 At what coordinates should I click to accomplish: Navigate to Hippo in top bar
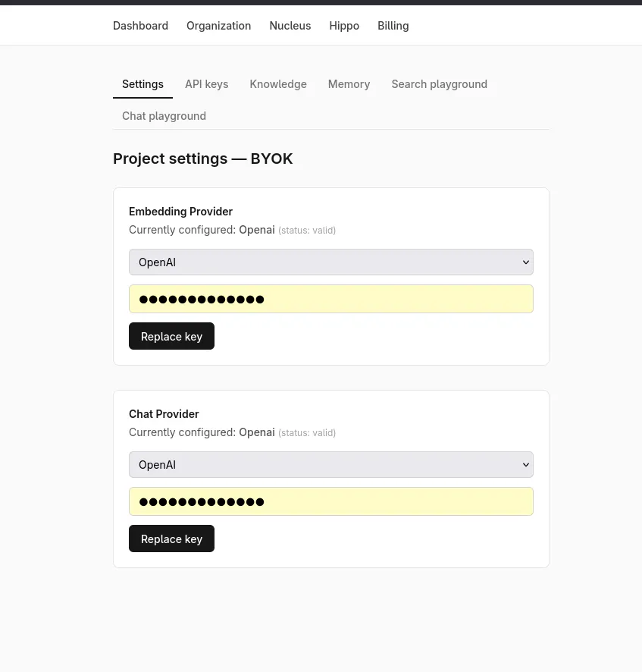tap(344, 26)
